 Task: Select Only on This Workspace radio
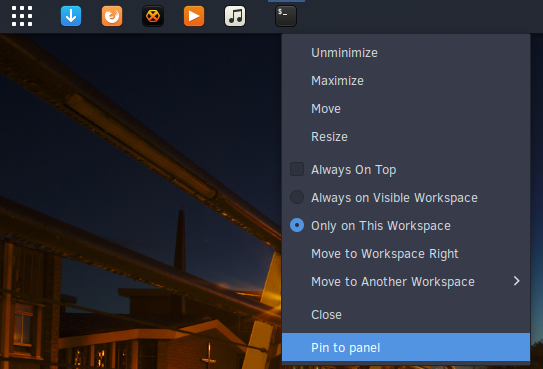pos(297,225)
